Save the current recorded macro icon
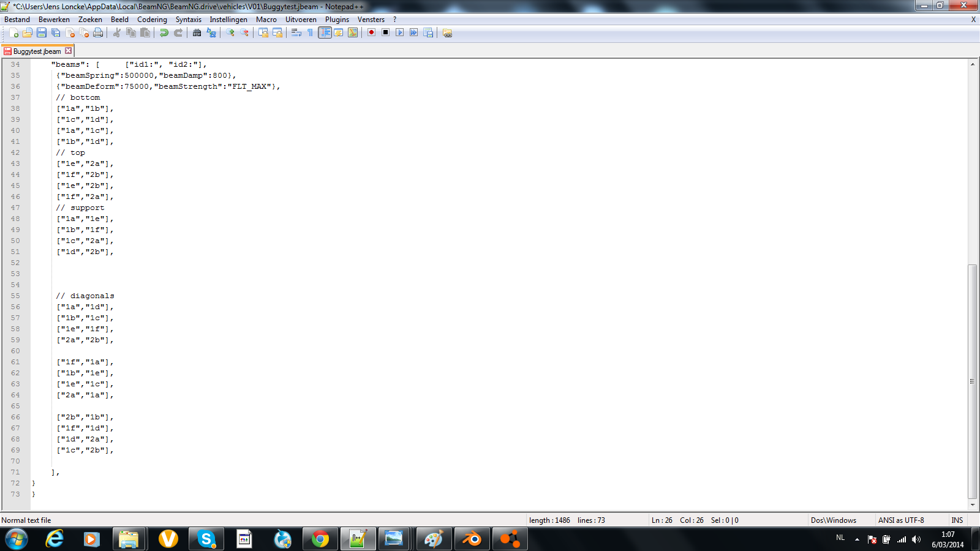The image size is (980, 551). click(x=428, y=33)
